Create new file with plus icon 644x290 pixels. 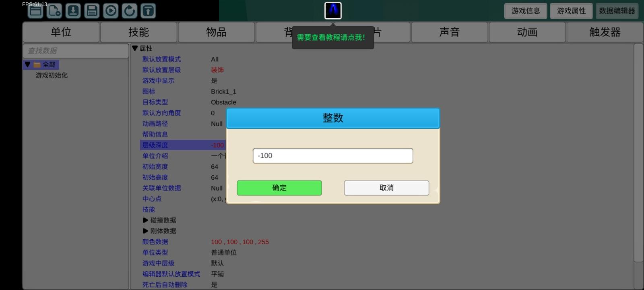54,11
